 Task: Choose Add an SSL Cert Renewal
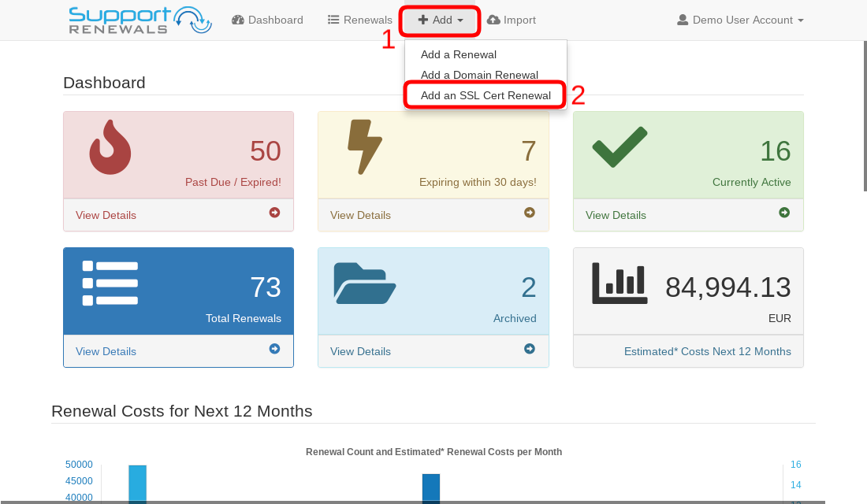point(486,95)
